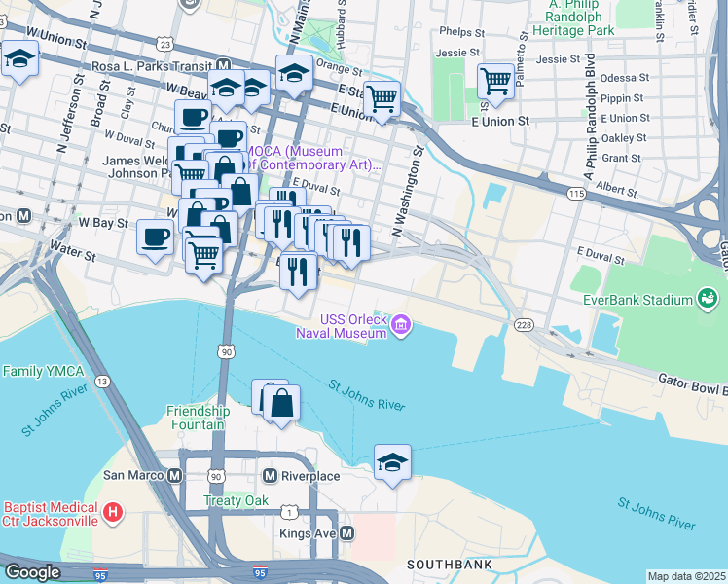Click the Riverplace metro station icon
Viewport: 728px width, 584px height.
[270, 476]
